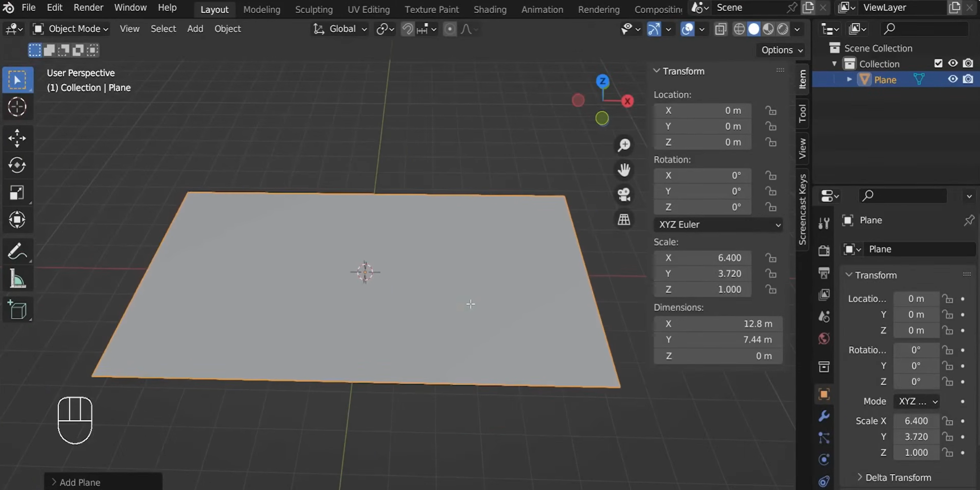Open Global orientation dropdown
Viewport: 980px width, 490px height.
[340, 29]
